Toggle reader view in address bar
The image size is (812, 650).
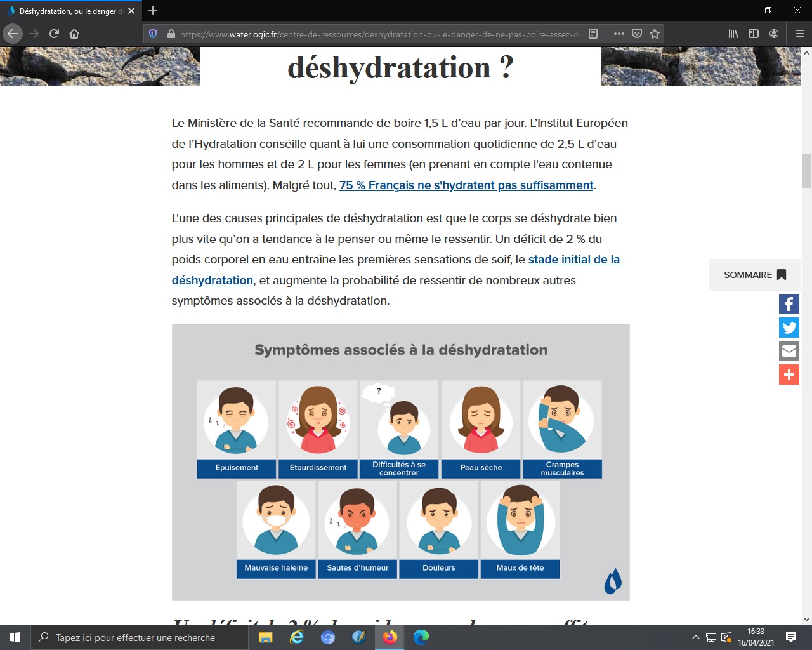point(593,34)
